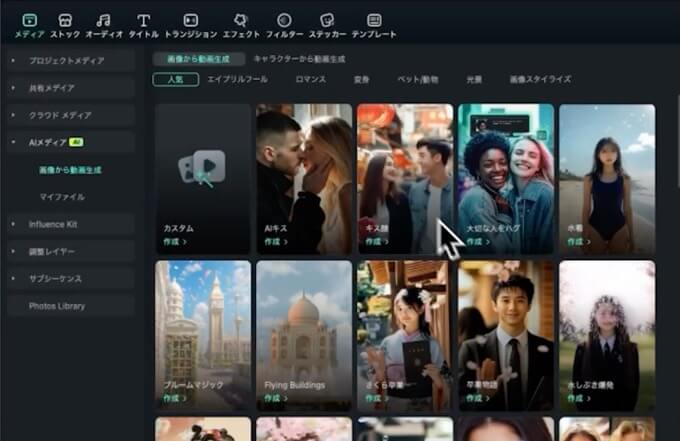The height and width of the screenshot is (441, 680).
Task: Click the template grid vertical scrollbar
Action: click(677, 141)
